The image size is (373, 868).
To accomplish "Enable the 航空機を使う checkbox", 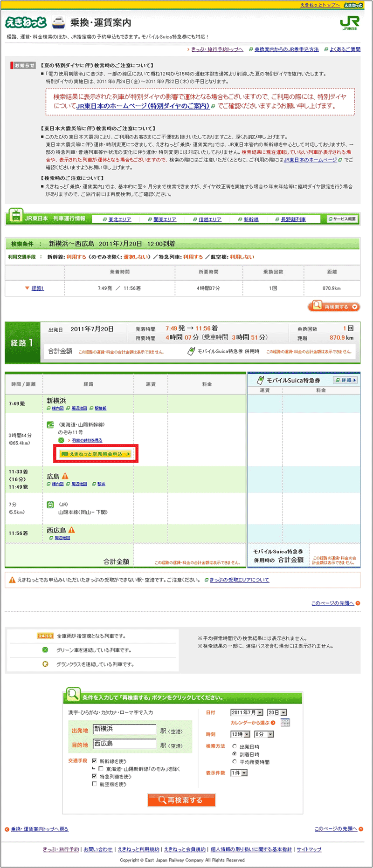I will pos(94,784).
